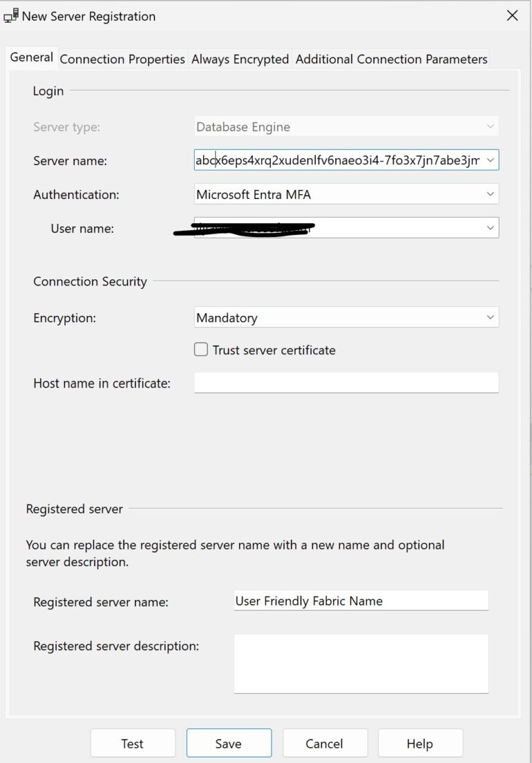Image resolution: width=532 pixels, height=763 pixels.
Task: Close the New Server Registration window
Action: [512, 15]
